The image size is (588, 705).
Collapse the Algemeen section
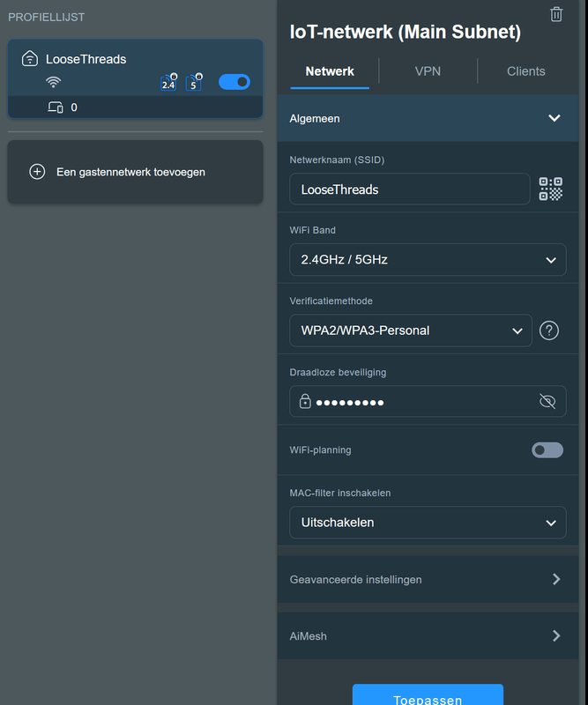(x=554, y=118)
